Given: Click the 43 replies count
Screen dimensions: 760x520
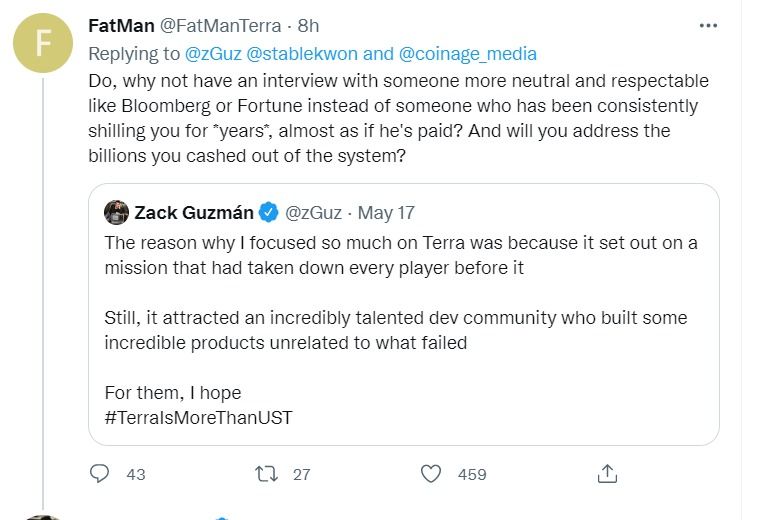Looking at the screenshot, I should (x=136, y=474).
